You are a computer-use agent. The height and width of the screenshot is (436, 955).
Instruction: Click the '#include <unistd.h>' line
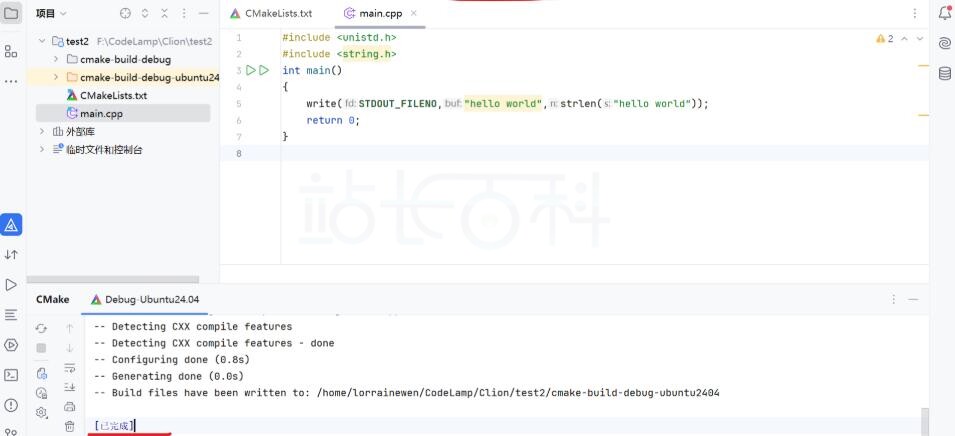(x=339, y=38)
